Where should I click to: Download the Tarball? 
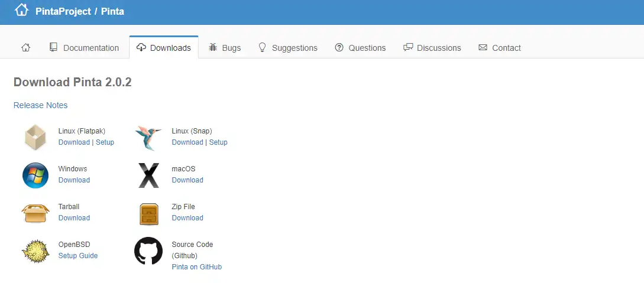point(74,218)
